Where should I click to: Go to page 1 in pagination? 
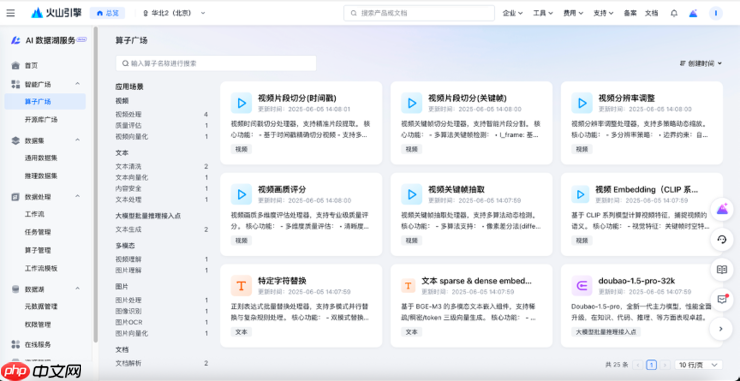(651, 364)
